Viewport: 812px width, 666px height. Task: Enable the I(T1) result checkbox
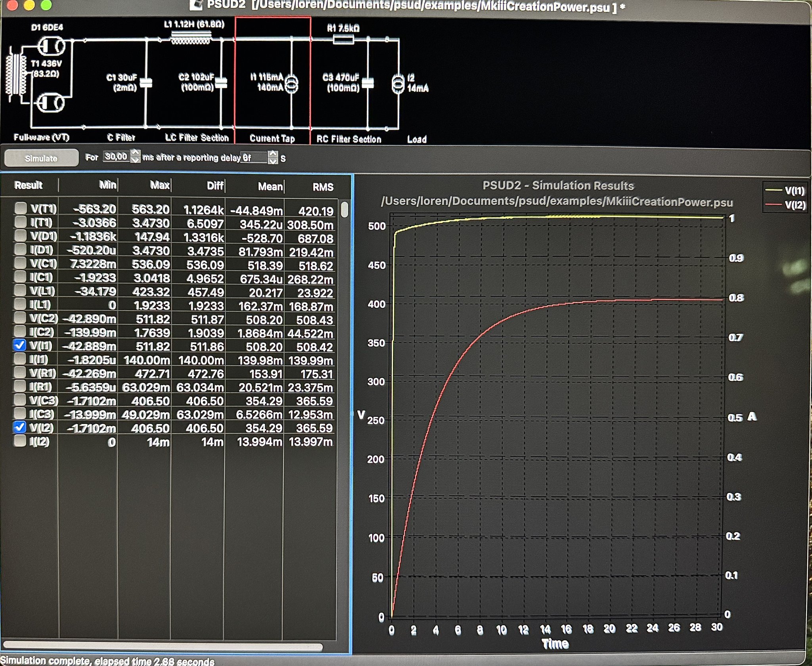tap(20, 222)
